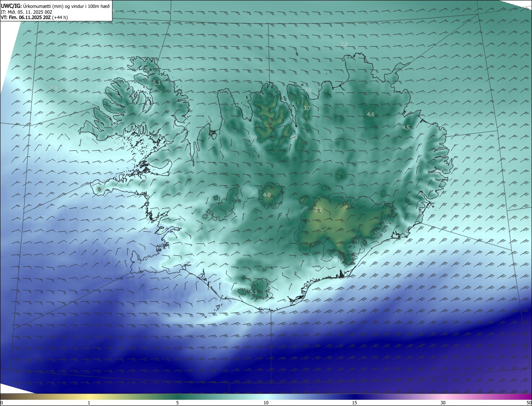
Task: Click the 8.4 precipitation value label
Action: pyautogui.click(x=294, y=137)
